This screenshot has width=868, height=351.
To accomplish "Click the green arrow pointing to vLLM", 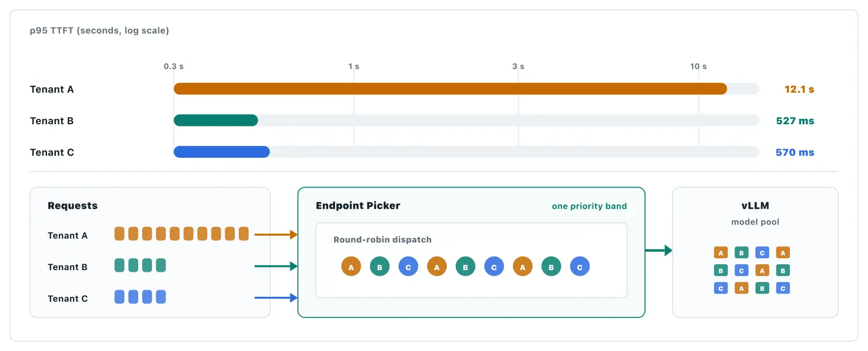I will click(x=659, y=251).
